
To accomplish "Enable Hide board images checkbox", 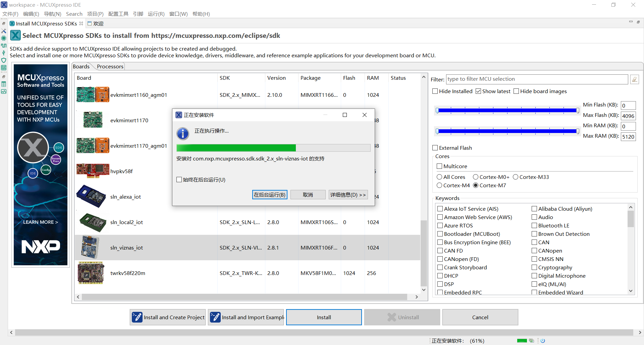I will 516,91.
